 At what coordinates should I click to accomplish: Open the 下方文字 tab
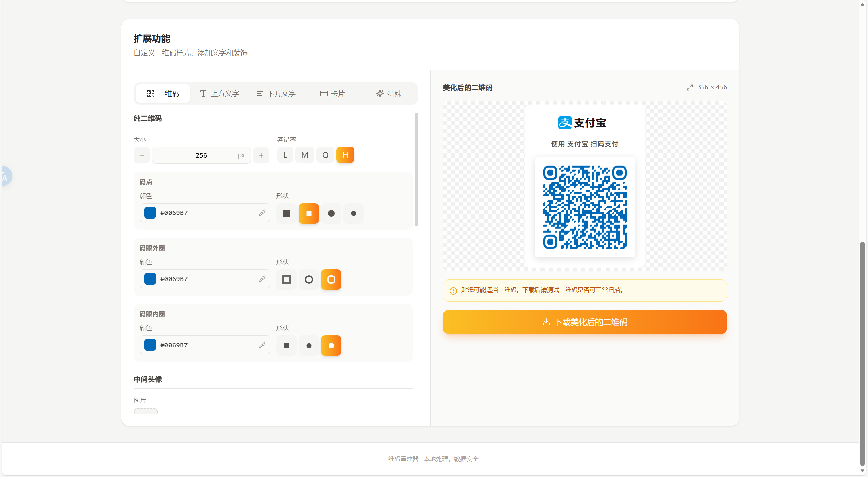[276, 94]
